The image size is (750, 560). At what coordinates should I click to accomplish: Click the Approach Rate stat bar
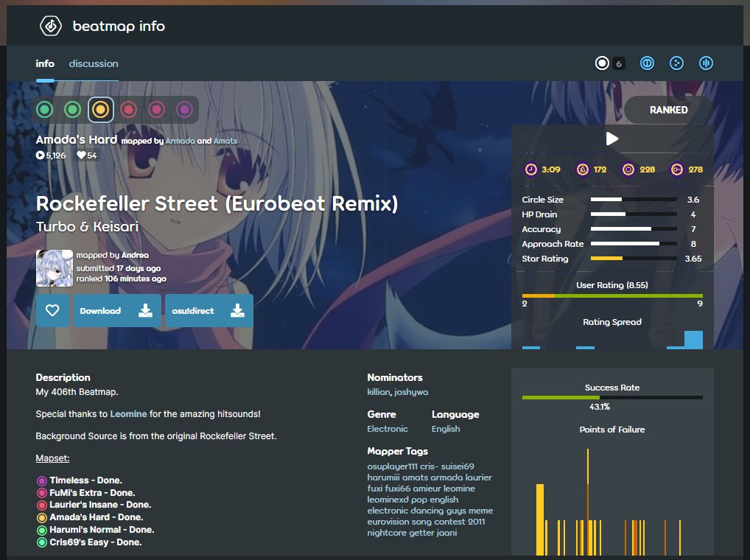(x=634, y=244)
